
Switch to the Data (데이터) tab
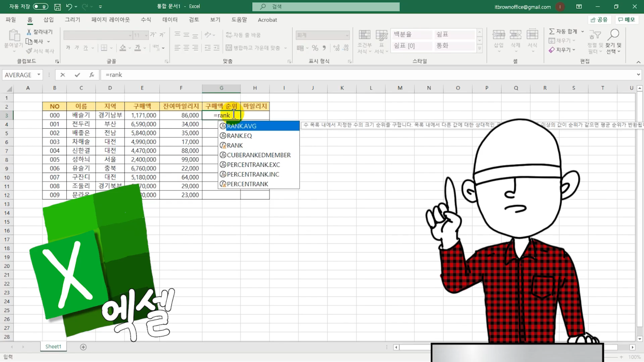point(170,20)
